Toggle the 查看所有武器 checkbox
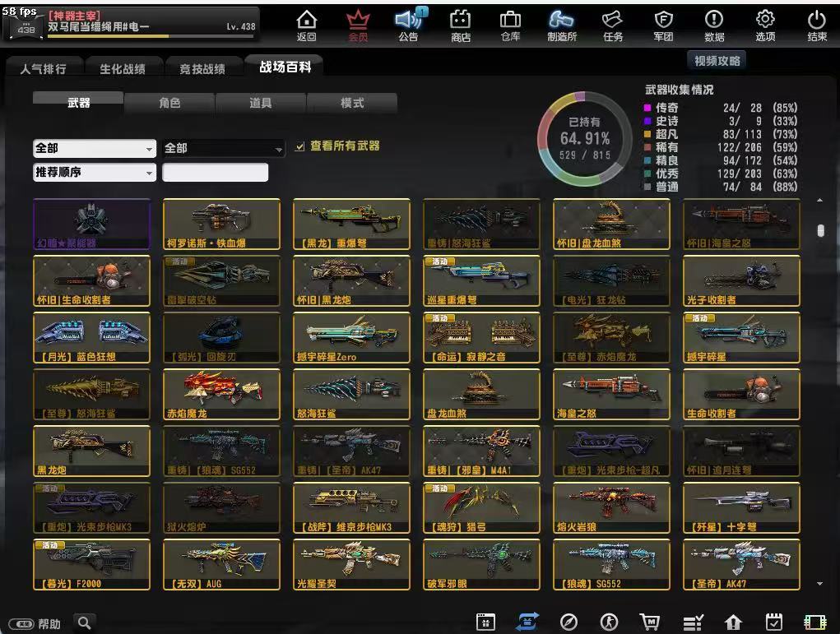The width and height of the screenshot is (840, 634). pyautogui.click(x=299, y=146)
